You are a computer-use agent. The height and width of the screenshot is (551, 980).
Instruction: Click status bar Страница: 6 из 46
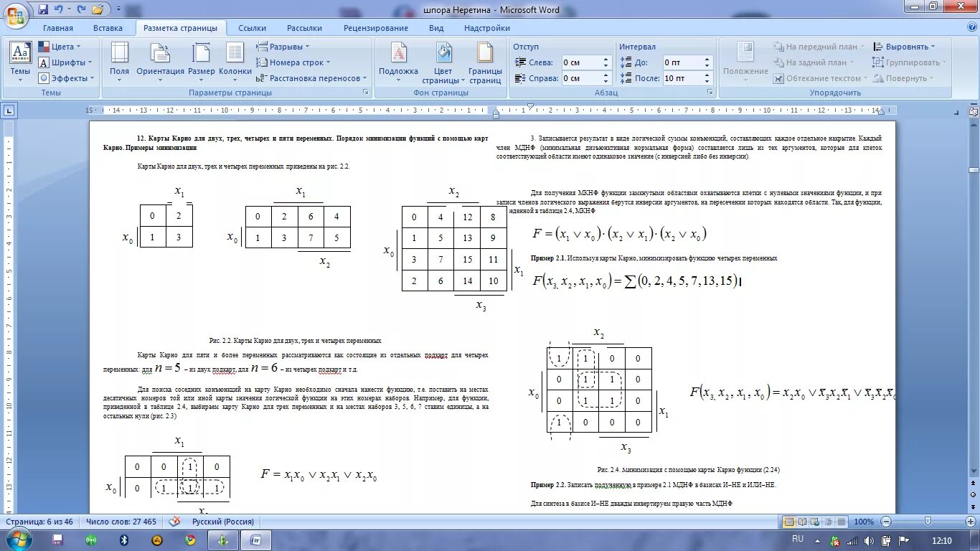(x=40, y=522)
